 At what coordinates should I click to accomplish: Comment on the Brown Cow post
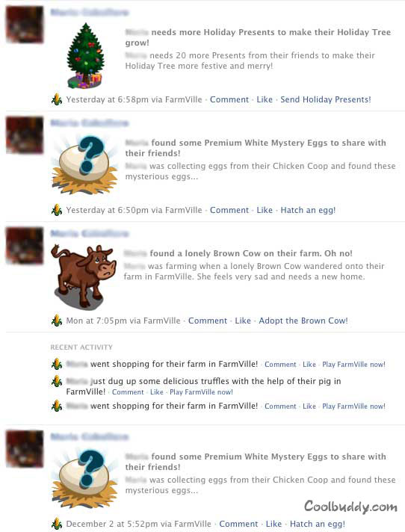pyautogui.click(x=208, y=321)
